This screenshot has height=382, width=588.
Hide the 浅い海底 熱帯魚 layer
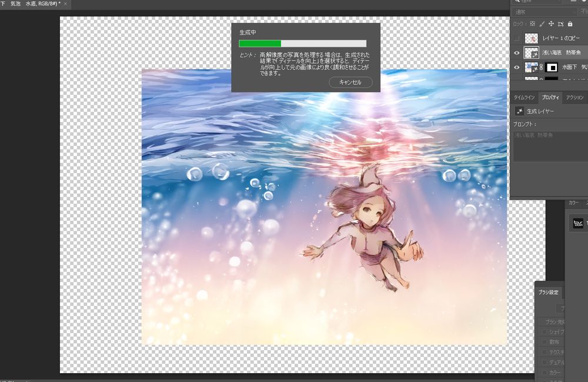516,52
